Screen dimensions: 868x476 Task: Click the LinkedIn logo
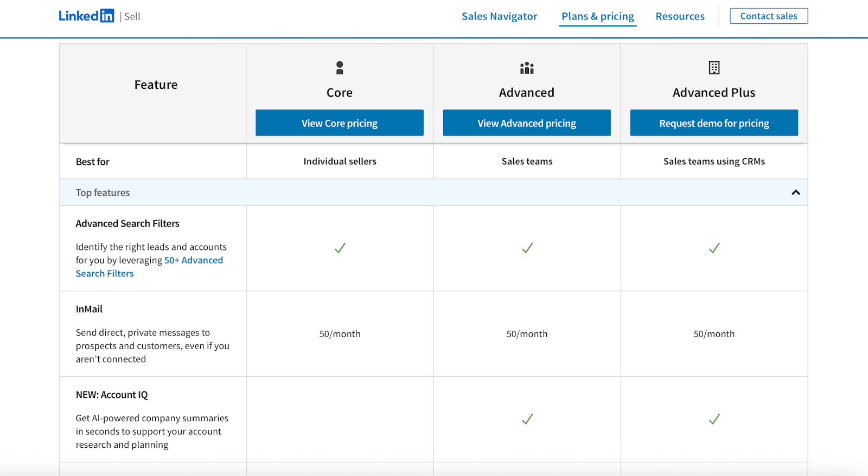[86, 16]
